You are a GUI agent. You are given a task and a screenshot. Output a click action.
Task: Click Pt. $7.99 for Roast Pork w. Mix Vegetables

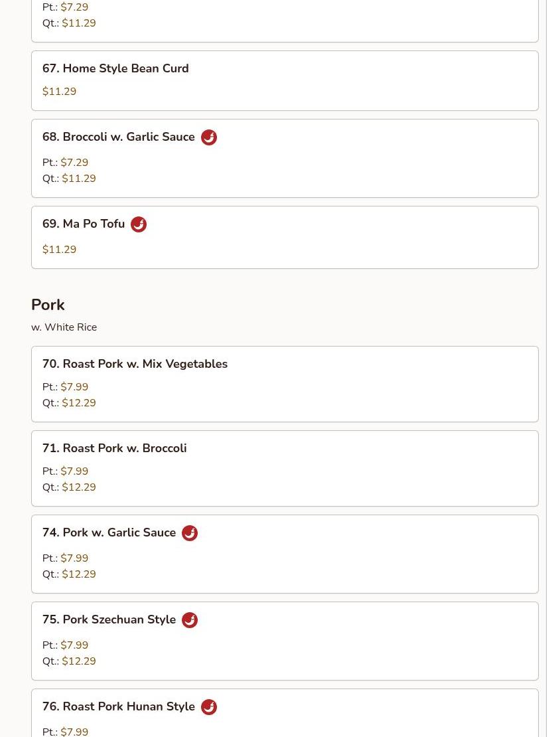pos(74,387)
